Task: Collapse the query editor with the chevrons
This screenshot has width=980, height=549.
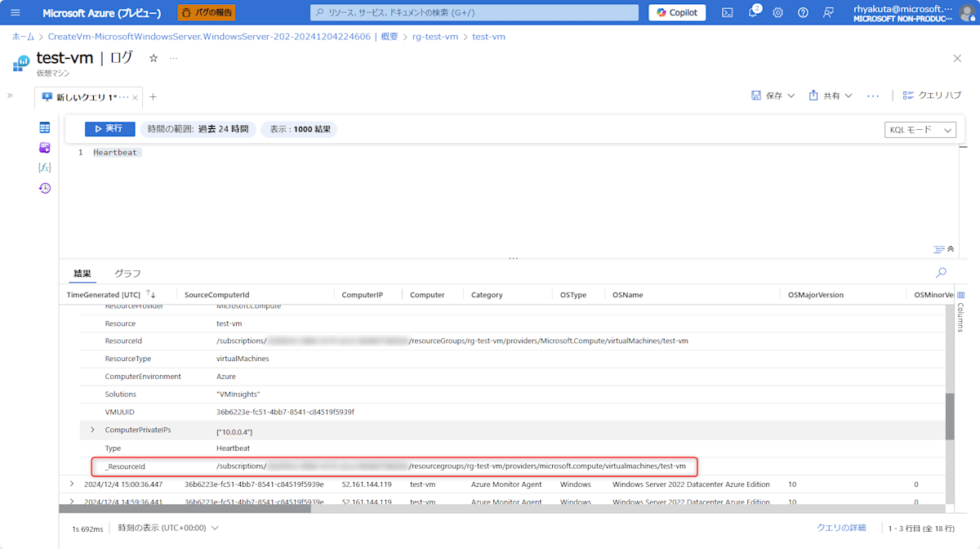Action: (x=951, y=249)
